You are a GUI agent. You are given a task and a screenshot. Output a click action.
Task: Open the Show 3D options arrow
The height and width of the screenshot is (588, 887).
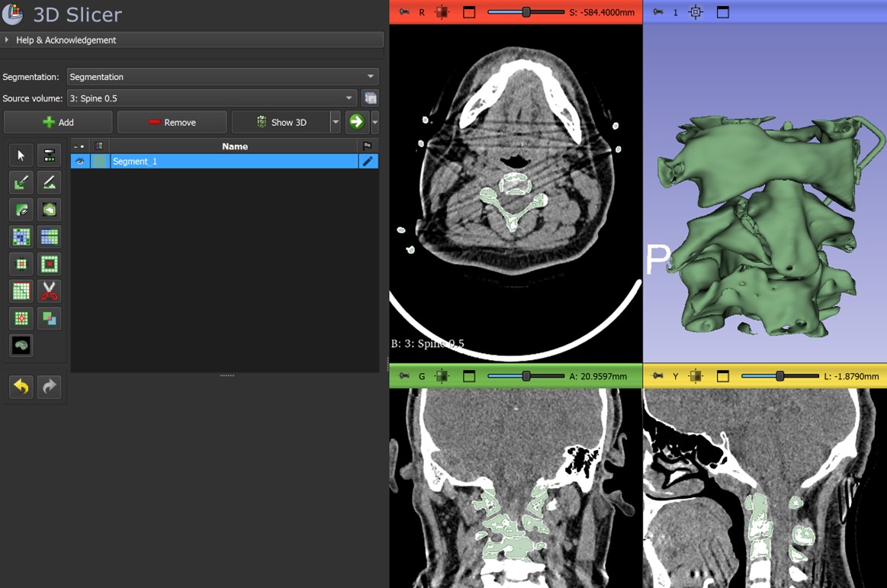click(x=335, y=122)
